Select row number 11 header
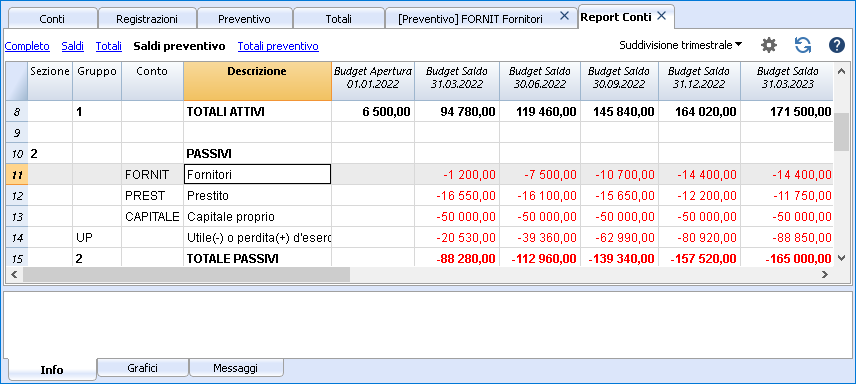The height and width of the screenshot is (384, 856). tap(16, 175)
